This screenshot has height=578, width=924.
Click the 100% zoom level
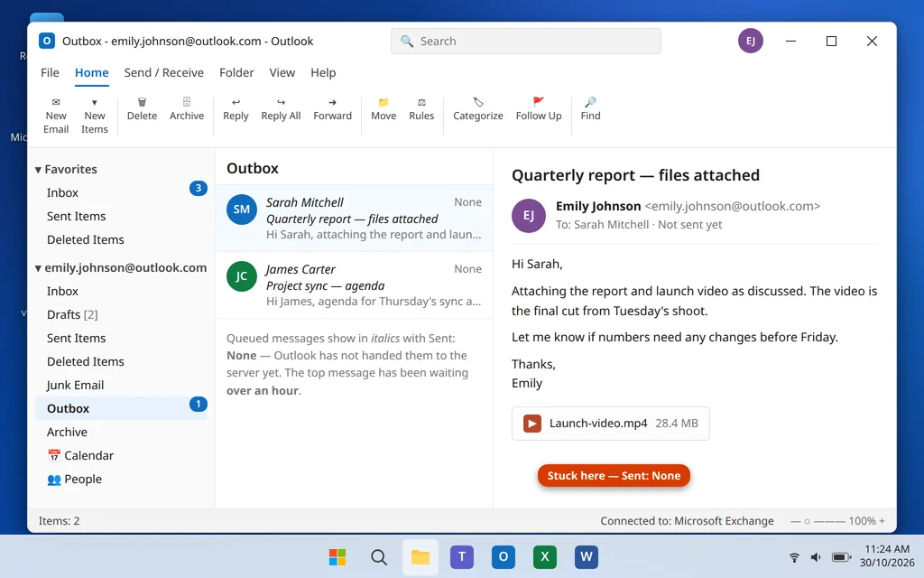pos(862,521)
